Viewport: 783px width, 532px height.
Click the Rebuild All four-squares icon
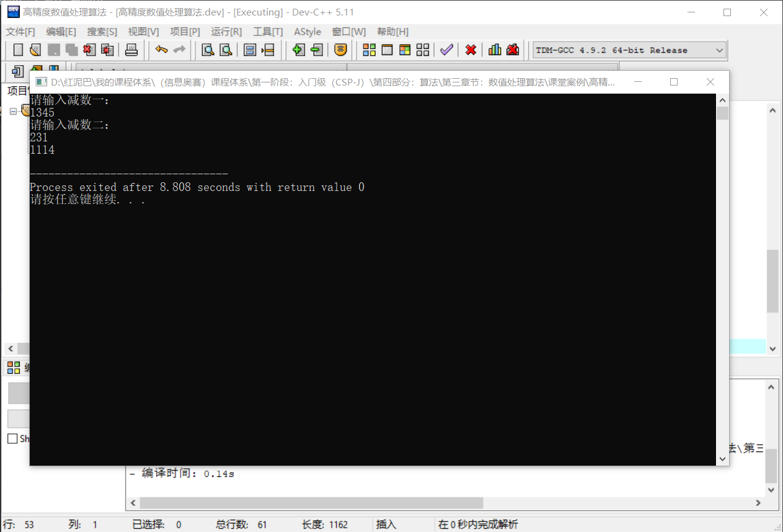[x=423, y=50]
